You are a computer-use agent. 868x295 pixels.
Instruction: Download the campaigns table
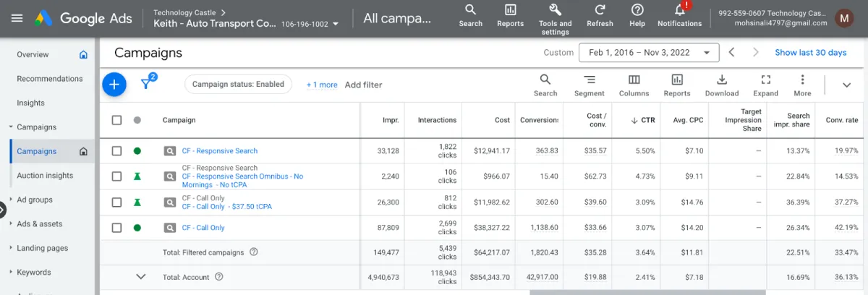click(x=721, y=85)
